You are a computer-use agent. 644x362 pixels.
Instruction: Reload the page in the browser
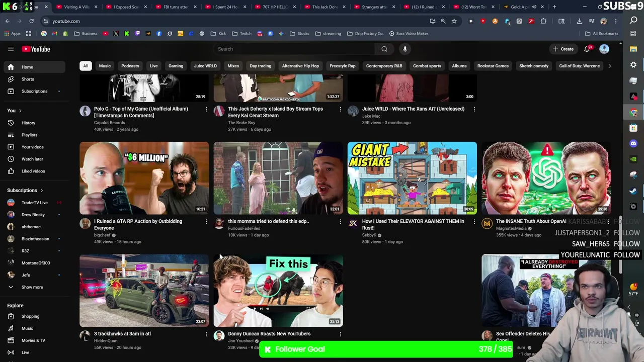[31, 21]
